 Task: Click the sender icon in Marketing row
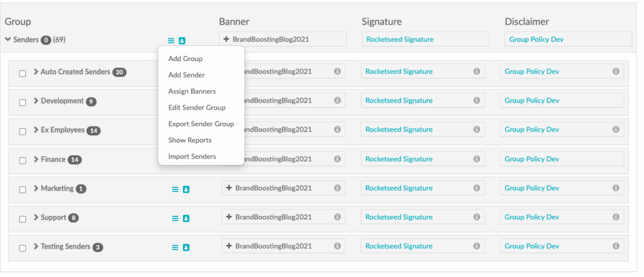(x=186, y=189)
